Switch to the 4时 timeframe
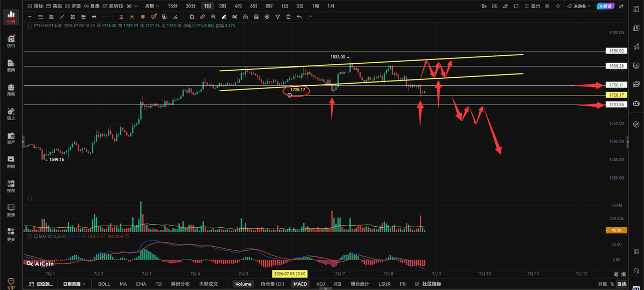This screenshot has height=290, width=644. (x=238, y=6)
